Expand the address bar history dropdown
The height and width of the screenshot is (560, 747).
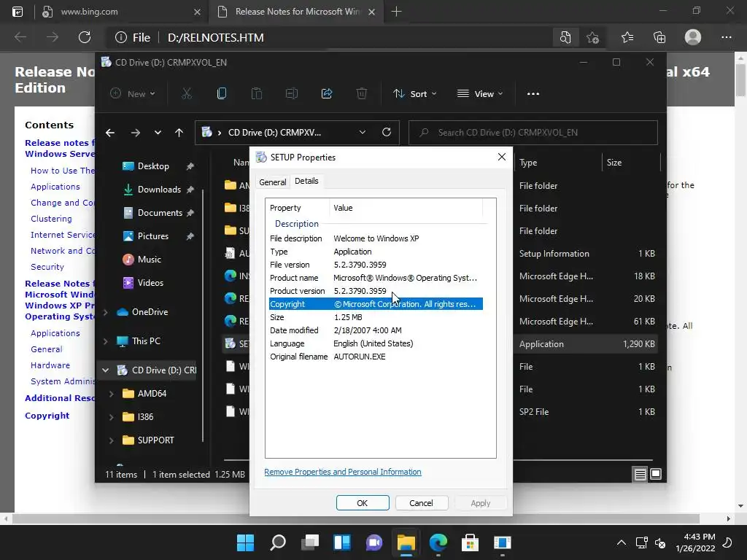(363, 133)
